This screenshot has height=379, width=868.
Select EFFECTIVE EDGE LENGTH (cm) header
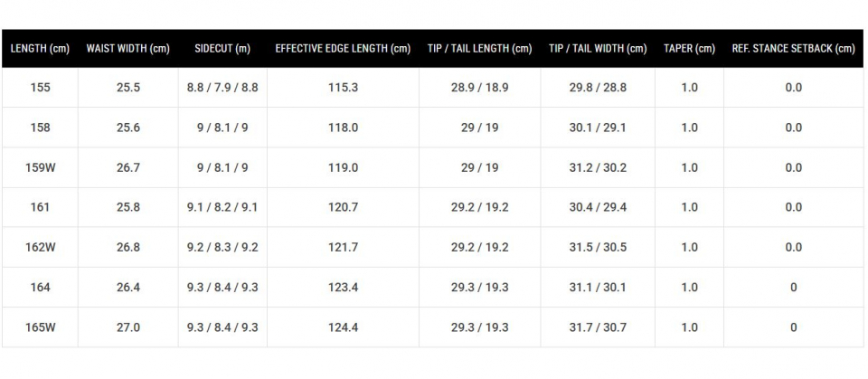[x=343, y=49]
